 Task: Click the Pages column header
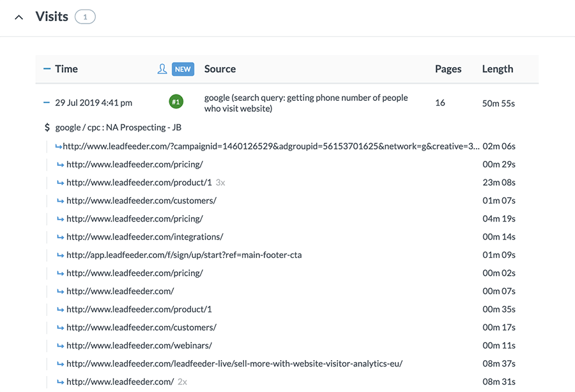pos(448,69)
